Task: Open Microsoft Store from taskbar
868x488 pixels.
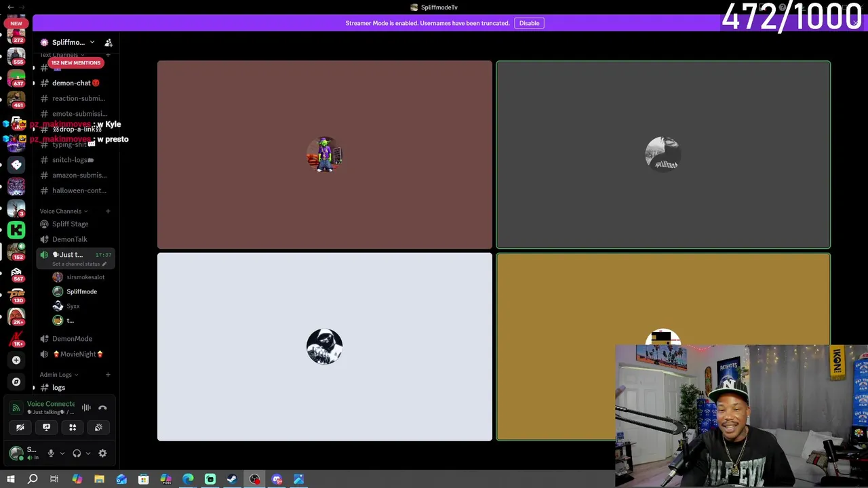Action: (x=143, y=479)
